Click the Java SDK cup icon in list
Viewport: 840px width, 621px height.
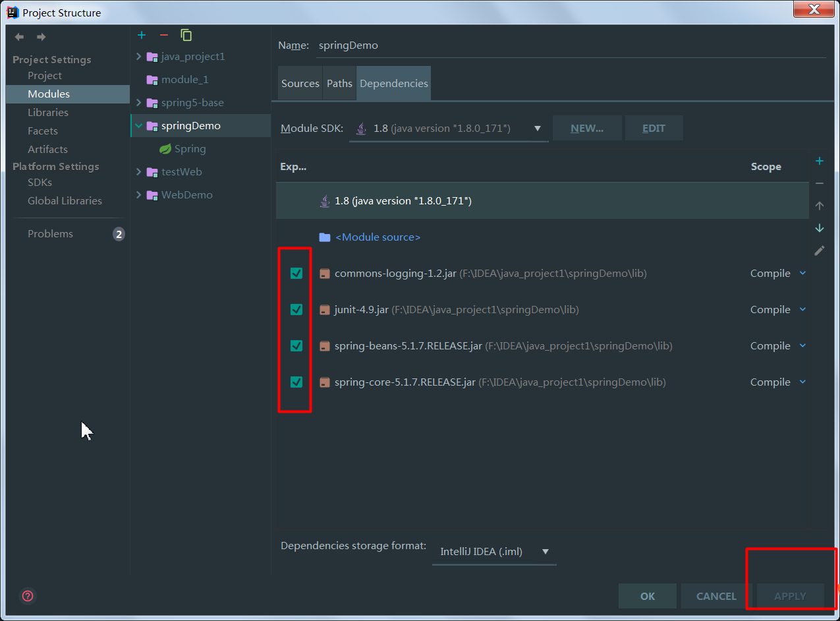(325, 201)
